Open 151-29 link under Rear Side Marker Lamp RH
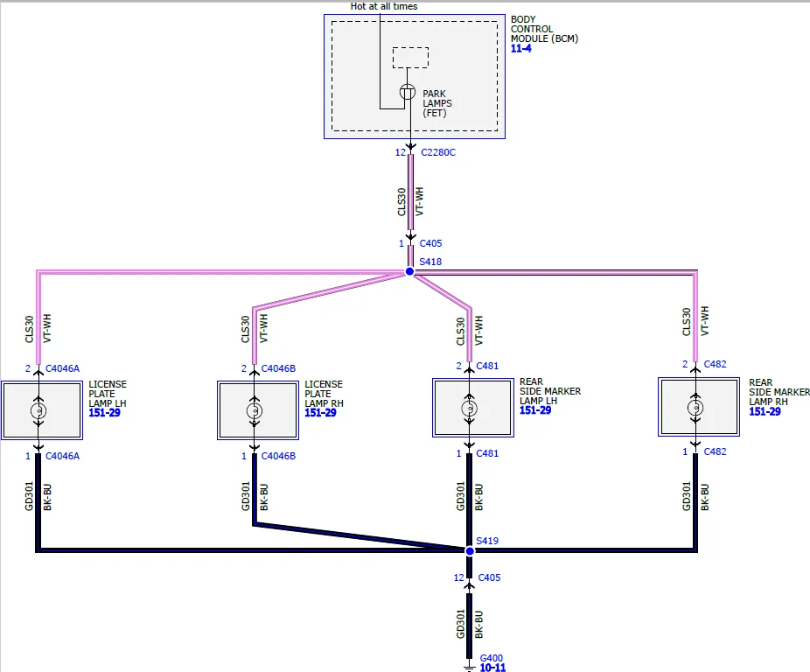The image size is (810, 672). (765, 411)
